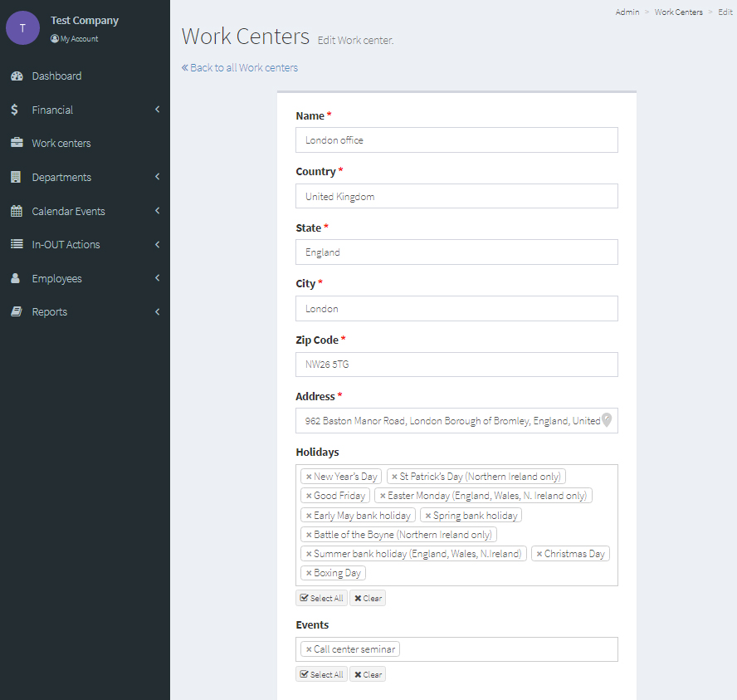Remove the Christmas Day holiday tag

pyautogui.click(x=539, y=554)
